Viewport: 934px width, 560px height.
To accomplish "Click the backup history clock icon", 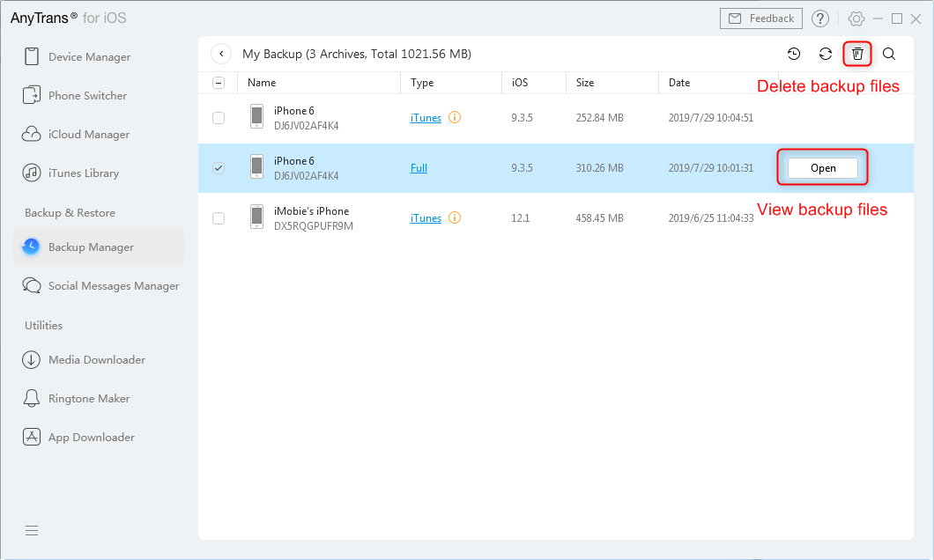I will click(793, 55).
